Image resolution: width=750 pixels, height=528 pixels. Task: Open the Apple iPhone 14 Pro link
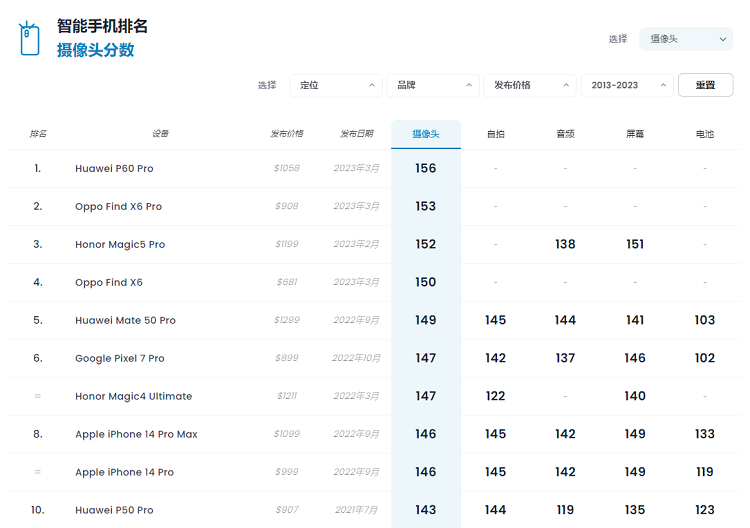(124, 473)
